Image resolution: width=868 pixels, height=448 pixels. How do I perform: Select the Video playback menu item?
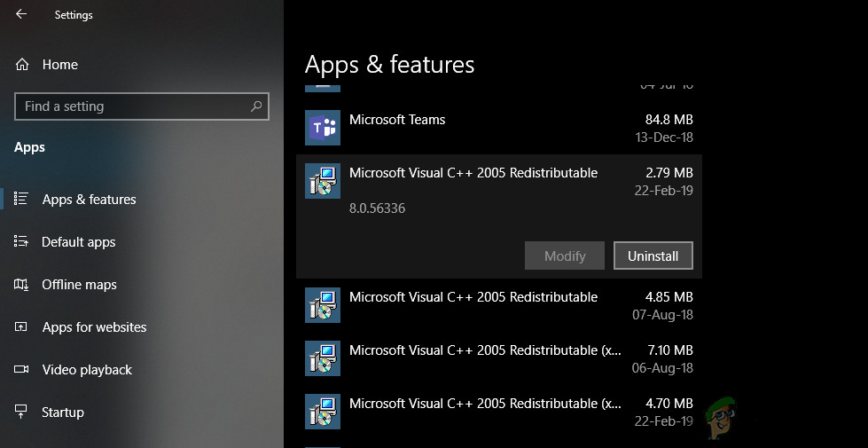coord(87,370)
